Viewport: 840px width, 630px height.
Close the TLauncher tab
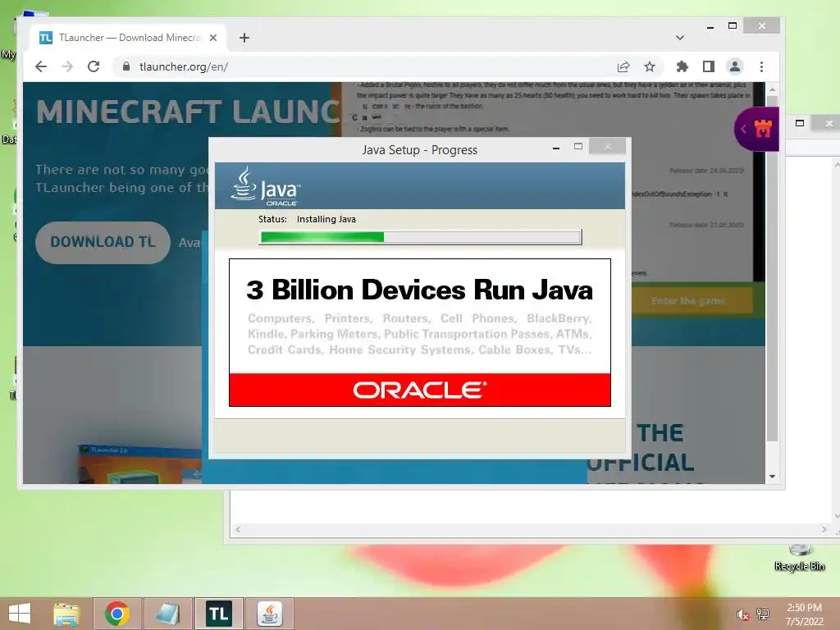213,38
